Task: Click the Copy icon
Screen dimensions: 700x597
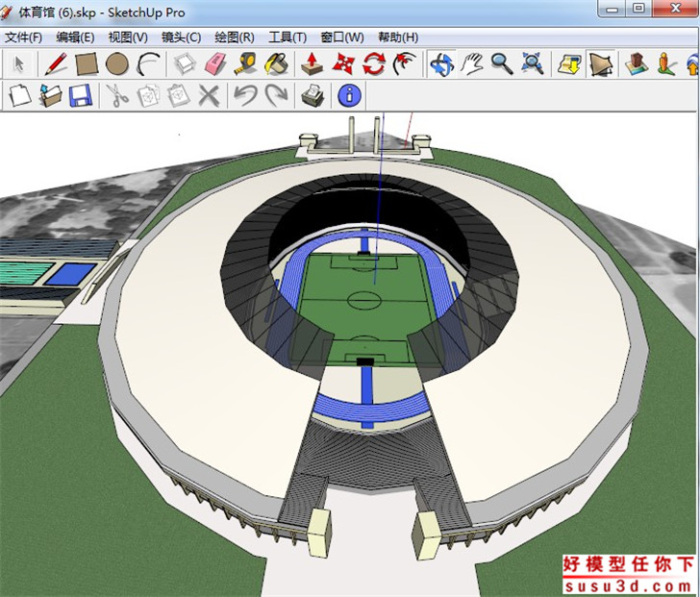Action: click(x=148, y=95)
